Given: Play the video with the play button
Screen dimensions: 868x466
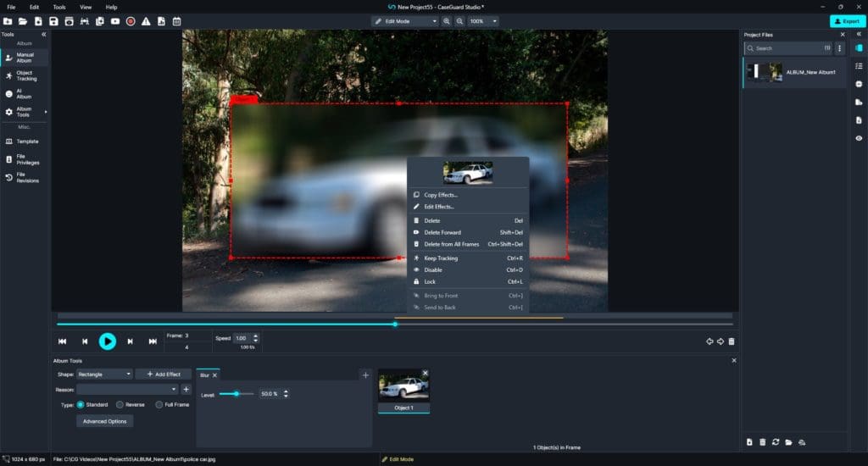Looking at the screenshot, I should pos(108,341).
